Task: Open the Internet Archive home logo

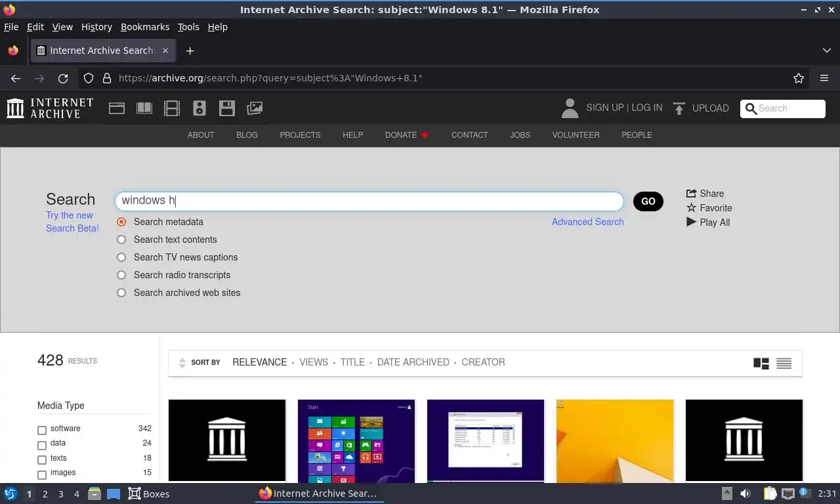Action: [x=50, y=108]
